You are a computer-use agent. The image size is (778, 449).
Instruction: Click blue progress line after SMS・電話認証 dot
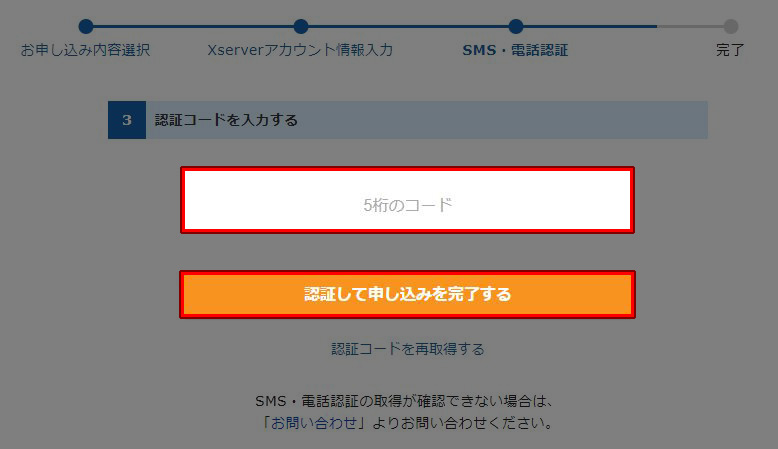[x=590, y=26]
